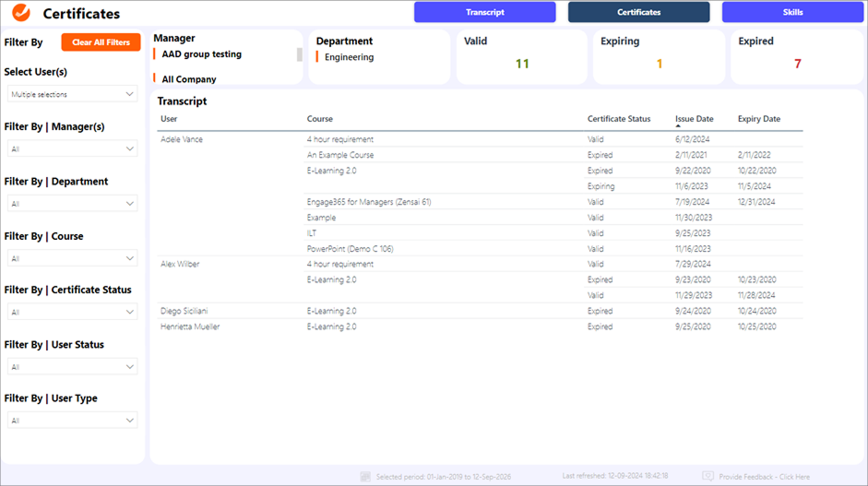Click the feedback speech bubble icon
This screenshot has width=868, height=486.
point(707,477)
